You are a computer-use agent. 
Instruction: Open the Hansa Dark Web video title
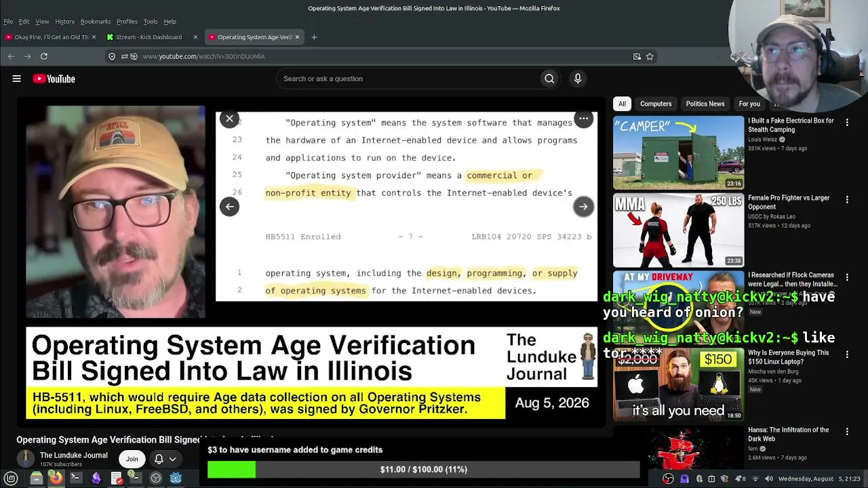tap(789, 434)
